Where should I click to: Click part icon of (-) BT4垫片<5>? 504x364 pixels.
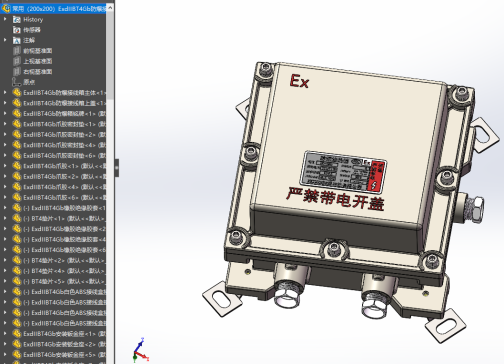[17, 281]
